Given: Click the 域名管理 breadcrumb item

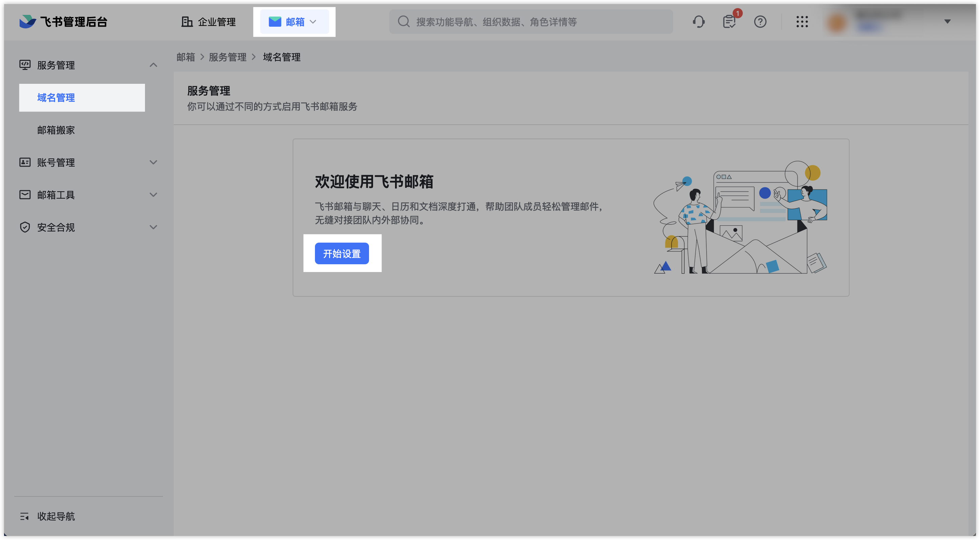Looking at the screenshot, I should pyautogui.click(x=281, y=57).
